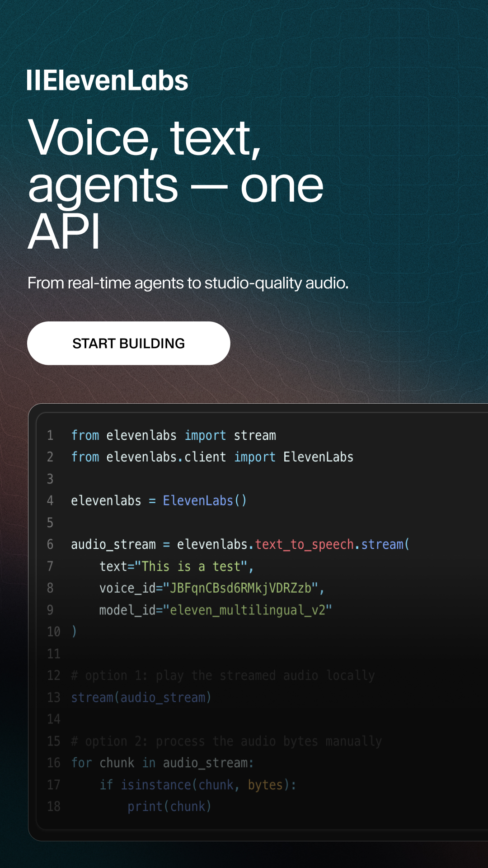Click code line "stream(audio_stream)"
Image resolution: width=488 pixels, height=868 pixels.
(141, 697)
